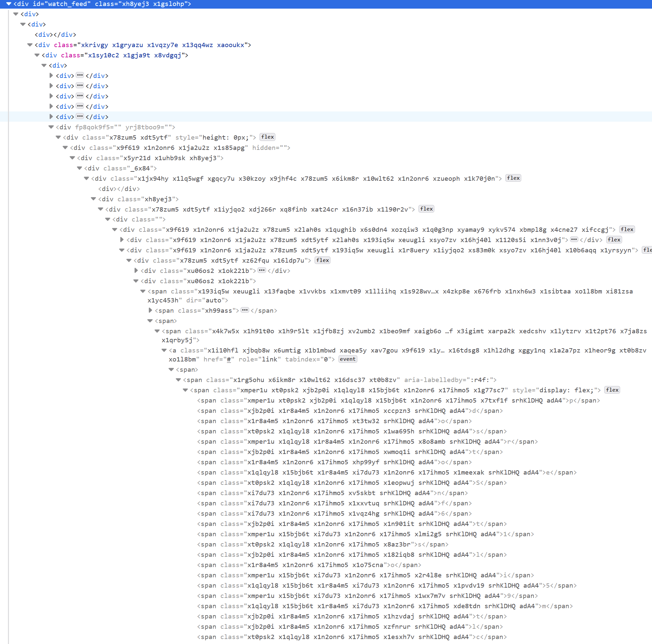Expand the xh99ass span using its disclosure arrow
The width and height of the screenshot is (652, 644).
coord(150,310)
